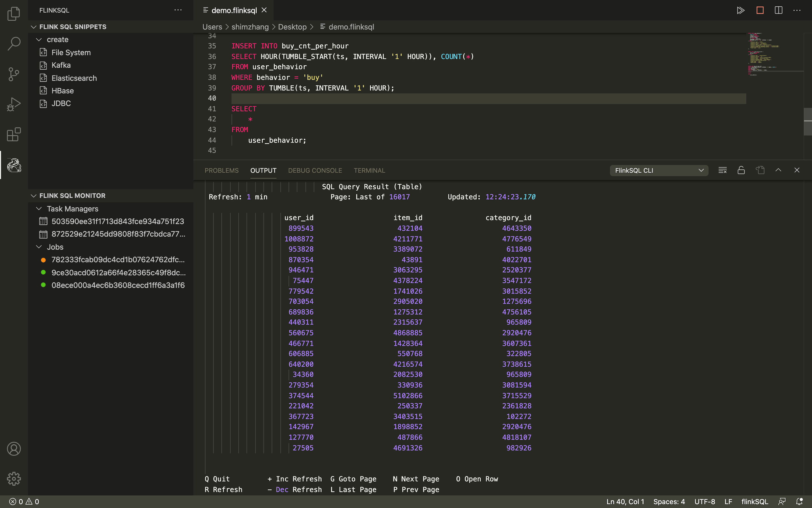Open the Accounts menu icon
The height and width of the screenshot is (508, 812).
pos(14,449)
